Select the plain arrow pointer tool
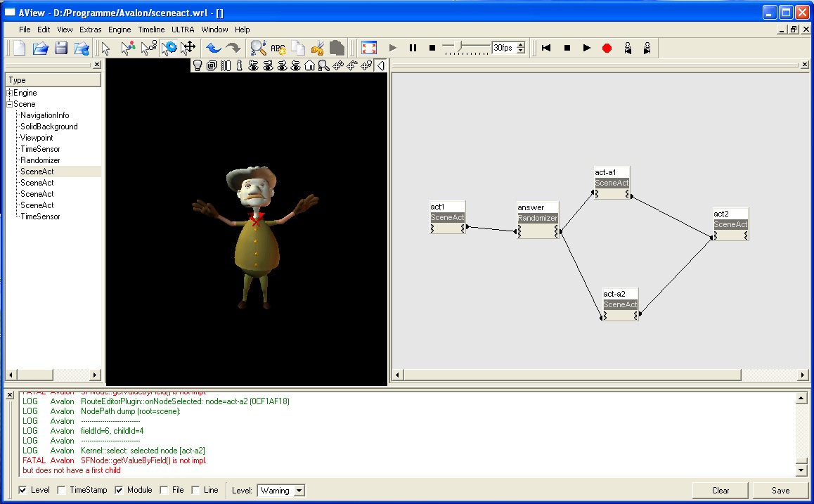The height and width of the screenshot is (504, 814). 106,49
